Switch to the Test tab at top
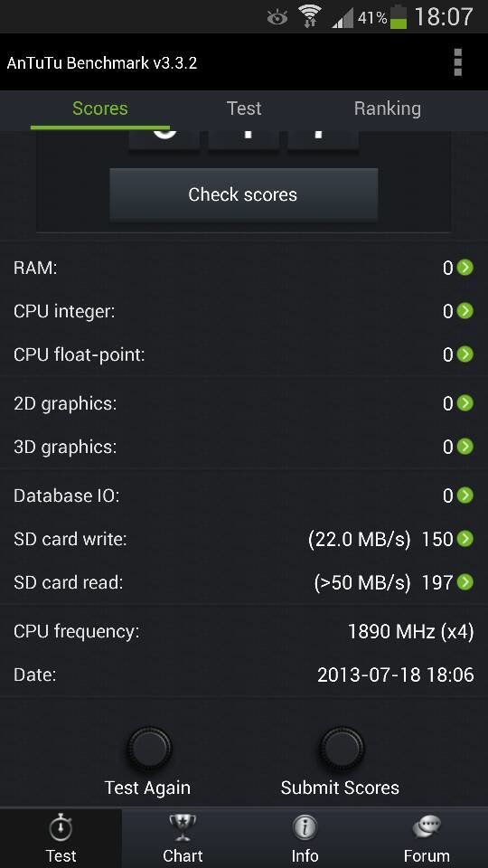The height and width of the screenshot is (868, 488). (243, 108)
